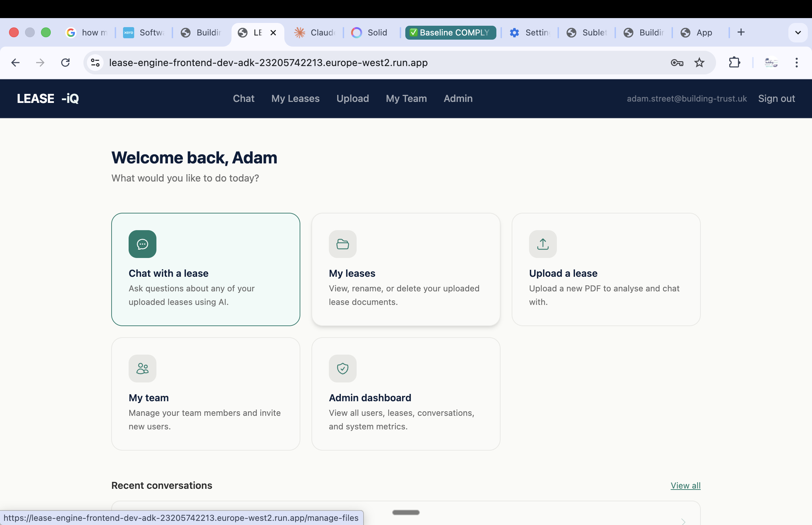Sign out of the LEASE-iQ account
The width and height of the screenshot is (812, 525).
(x=776, y=98)
